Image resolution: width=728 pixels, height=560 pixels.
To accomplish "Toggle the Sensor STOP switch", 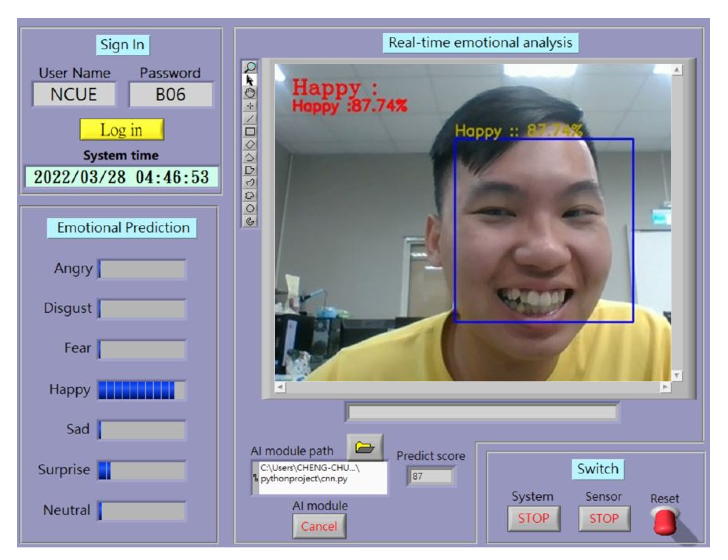I will (604, 518).
